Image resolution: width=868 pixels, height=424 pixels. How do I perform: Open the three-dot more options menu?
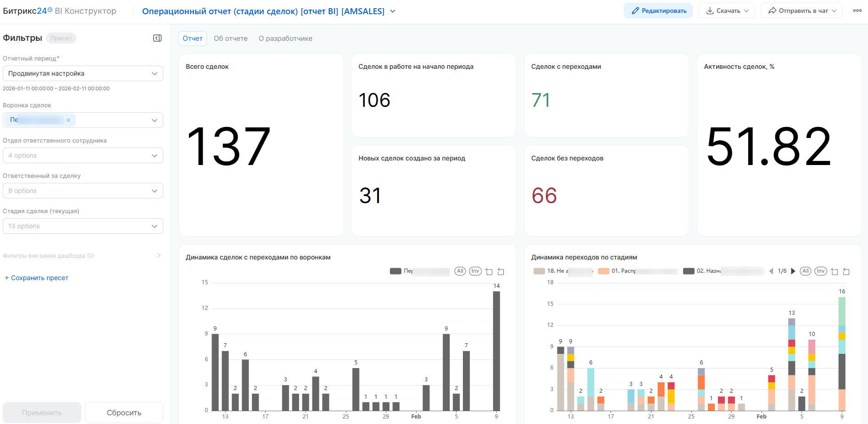click(857, 11)
